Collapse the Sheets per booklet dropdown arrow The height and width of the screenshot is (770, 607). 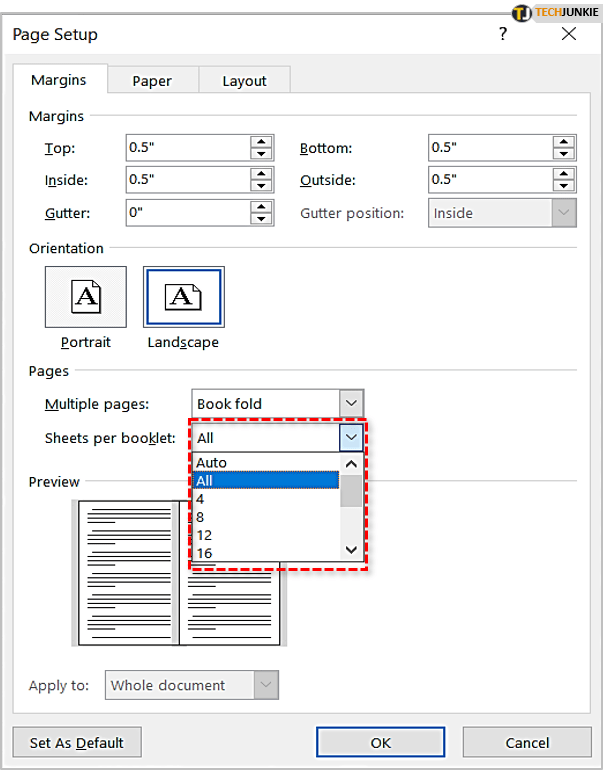coord(350,437)
